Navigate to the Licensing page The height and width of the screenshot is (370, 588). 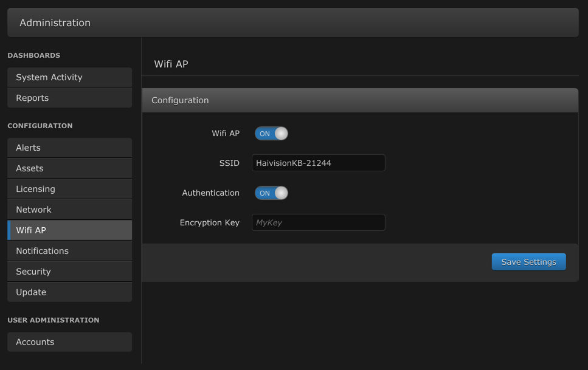(x=69, y=189)
